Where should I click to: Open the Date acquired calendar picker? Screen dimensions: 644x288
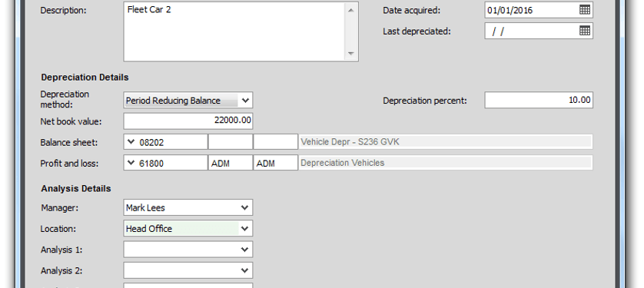tap(585, 10)
